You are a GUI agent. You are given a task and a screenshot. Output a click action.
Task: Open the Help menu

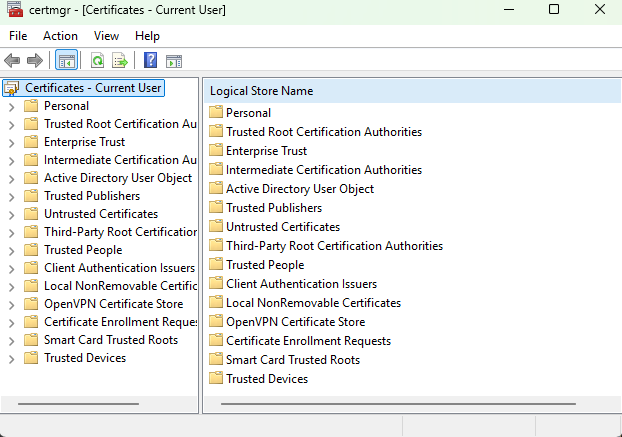[x=147, y=36]
